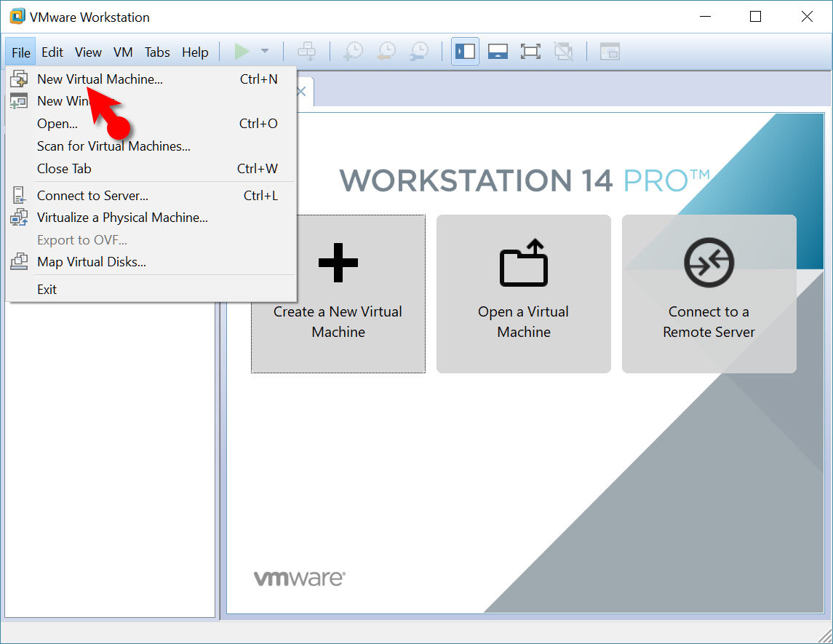Click the Home tab close X

point(300,92)
